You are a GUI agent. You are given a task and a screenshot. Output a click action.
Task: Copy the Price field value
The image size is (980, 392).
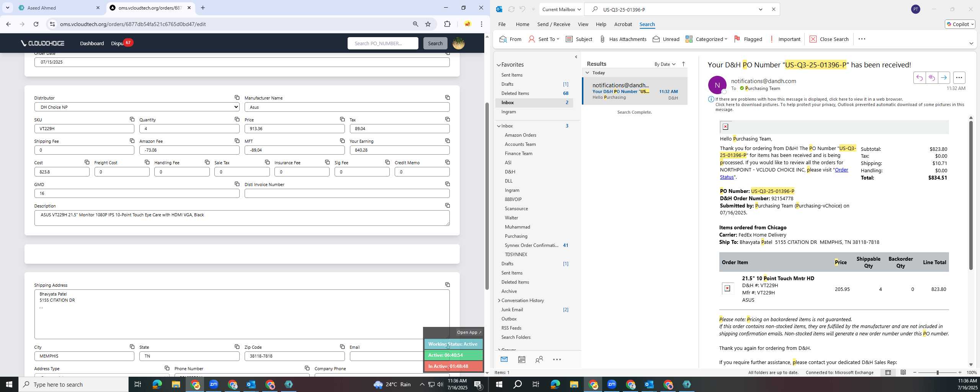(342, 119)
